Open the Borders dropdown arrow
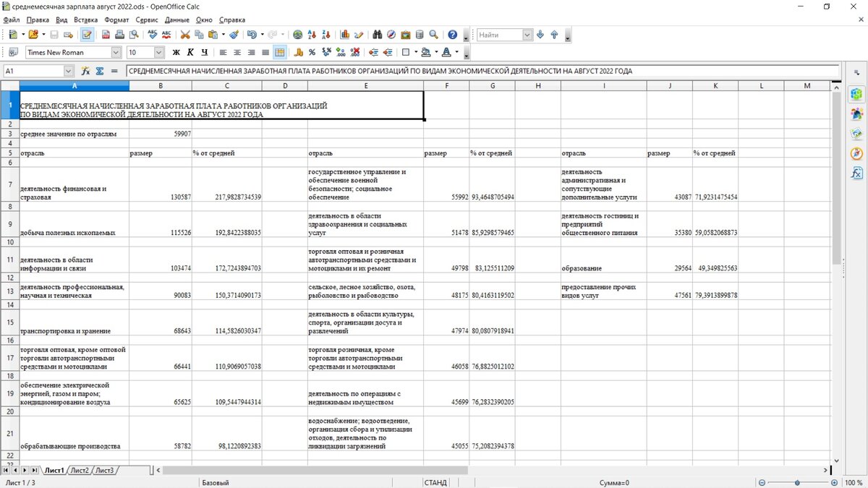 416,52
